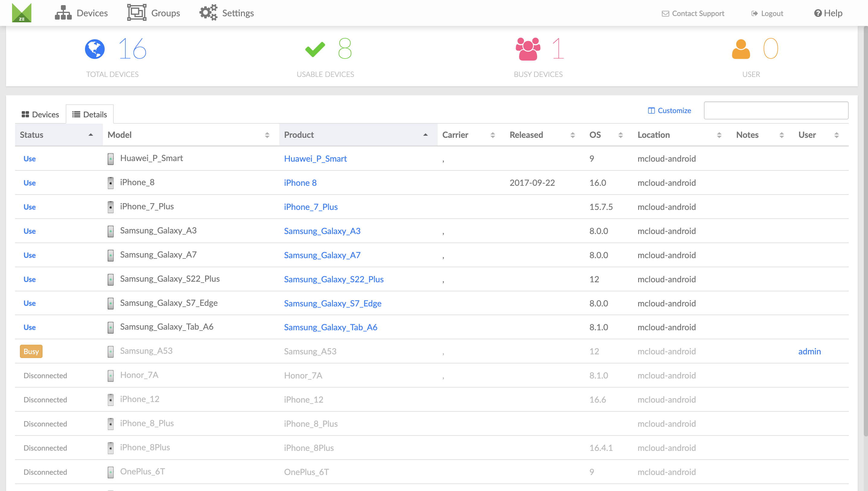Sort table by Model column
The width and height of the screenshot is (868, 491).
[x=191, y=135]
